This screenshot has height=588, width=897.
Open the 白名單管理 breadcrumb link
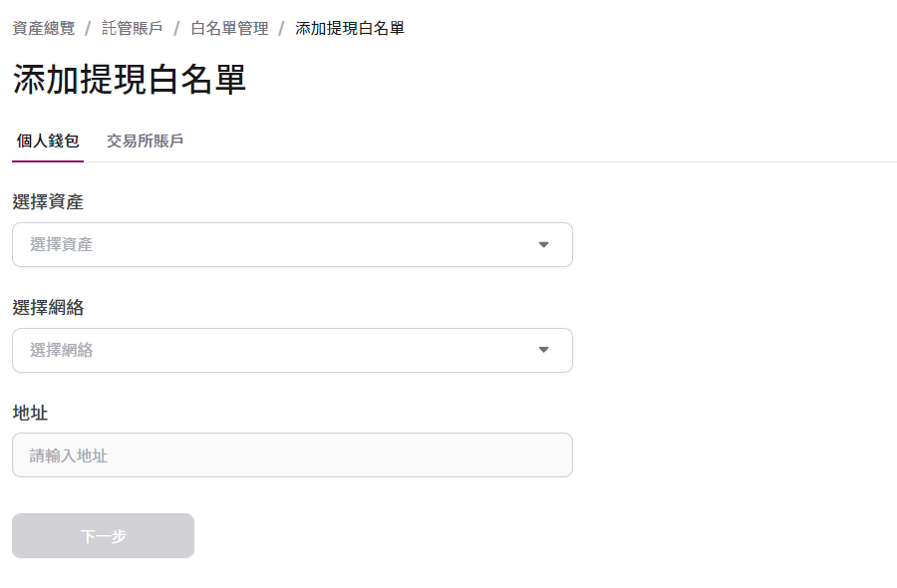229,28
